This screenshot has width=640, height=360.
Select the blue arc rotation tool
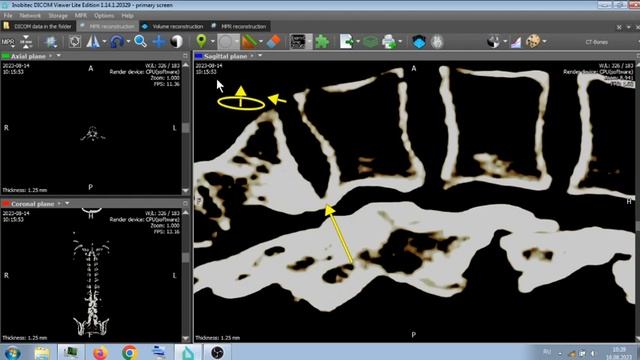click(x=117, y=42)
